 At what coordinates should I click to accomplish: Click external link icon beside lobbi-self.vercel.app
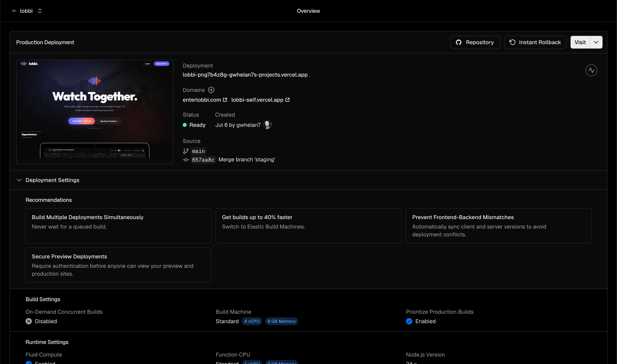287,100
